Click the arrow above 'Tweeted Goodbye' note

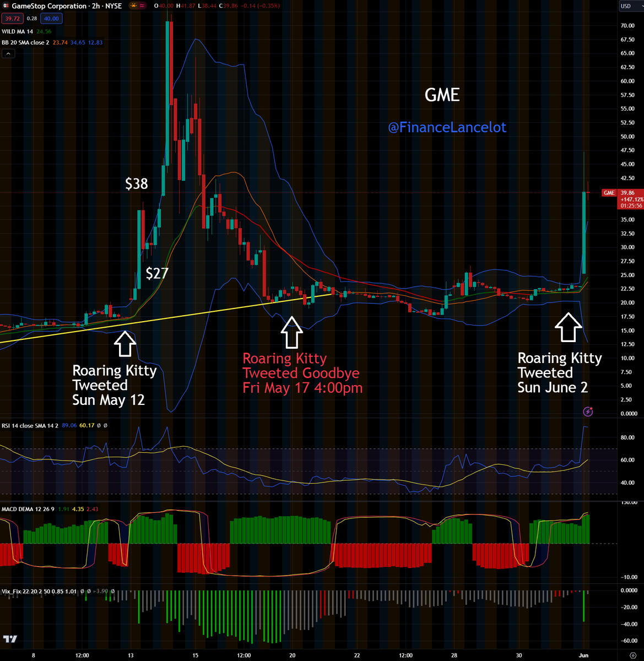291,332
